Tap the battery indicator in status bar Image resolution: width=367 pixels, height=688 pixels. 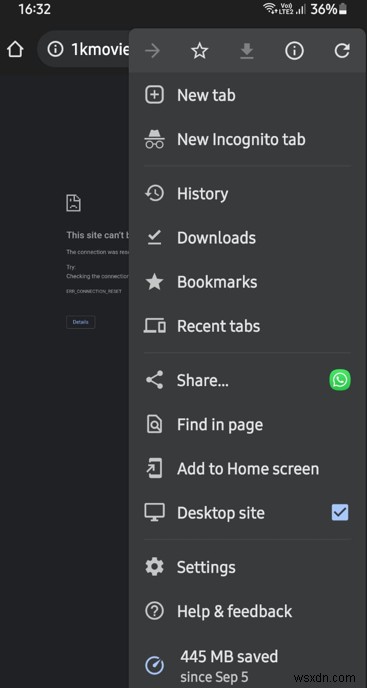pyautogui.click(x=343, y=9)
